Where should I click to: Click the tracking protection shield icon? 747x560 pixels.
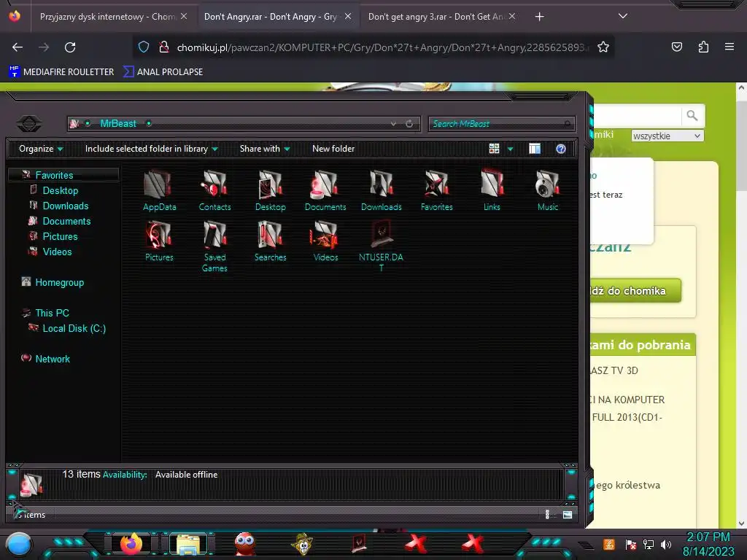click(x=144, y=47)
